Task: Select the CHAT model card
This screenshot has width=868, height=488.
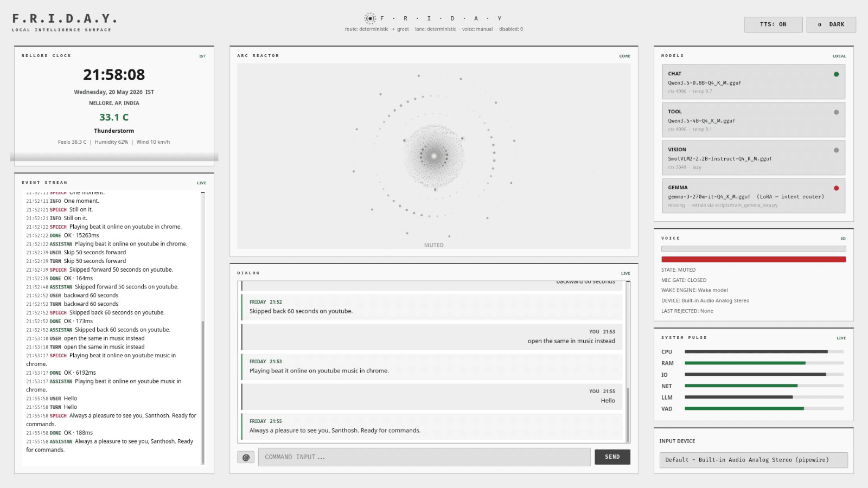Action: pos(754,82)
